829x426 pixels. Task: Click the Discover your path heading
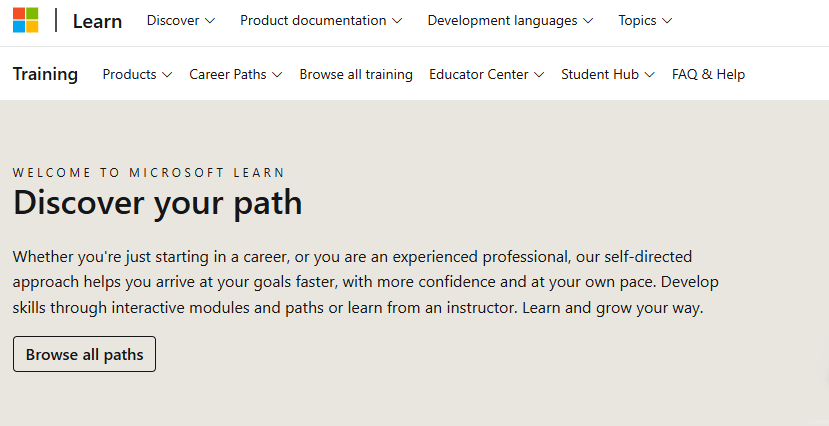(x=157, y=203)
